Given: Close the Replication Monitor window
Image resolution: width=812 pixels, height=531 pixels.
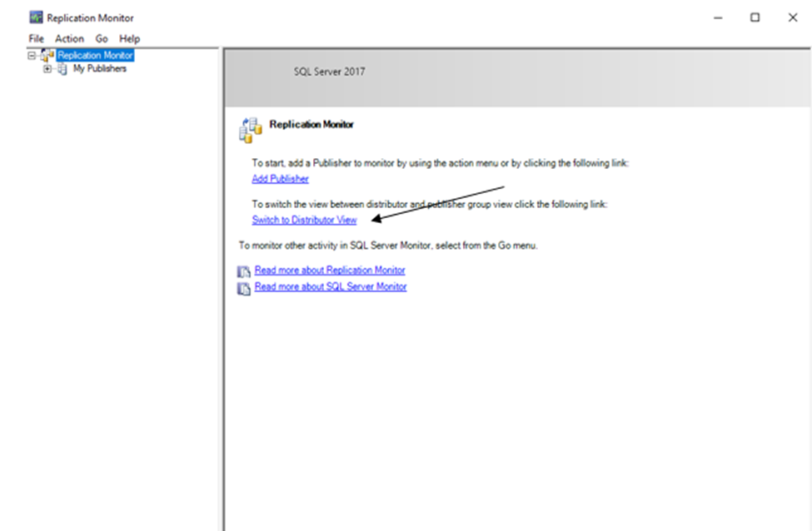Looking at the screenshot, I should coord(793,17).
